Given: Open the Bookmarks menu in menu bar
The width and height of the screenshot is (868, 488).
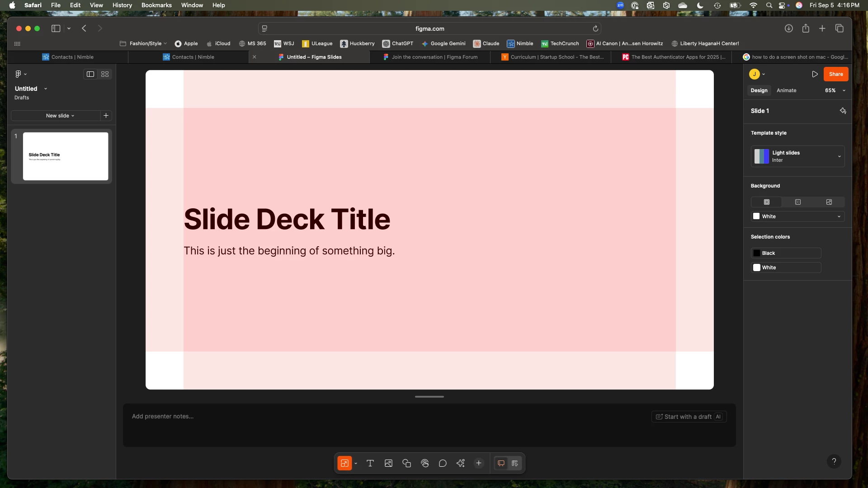Looking at the screenshot, I should pos(156,5).
